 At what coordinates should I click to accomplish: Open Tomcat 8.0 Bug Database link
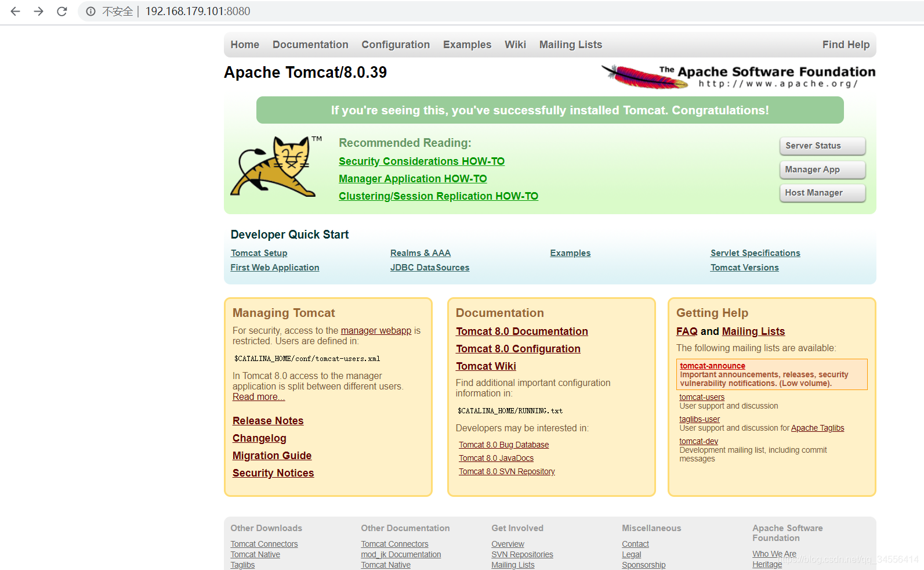[503, 445]
